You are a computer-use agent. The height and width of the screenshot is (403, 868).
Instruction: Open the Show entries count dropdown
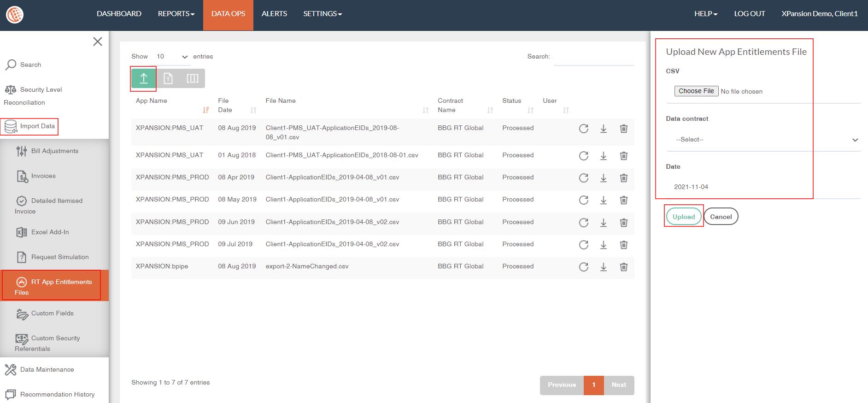click(172, 57)
